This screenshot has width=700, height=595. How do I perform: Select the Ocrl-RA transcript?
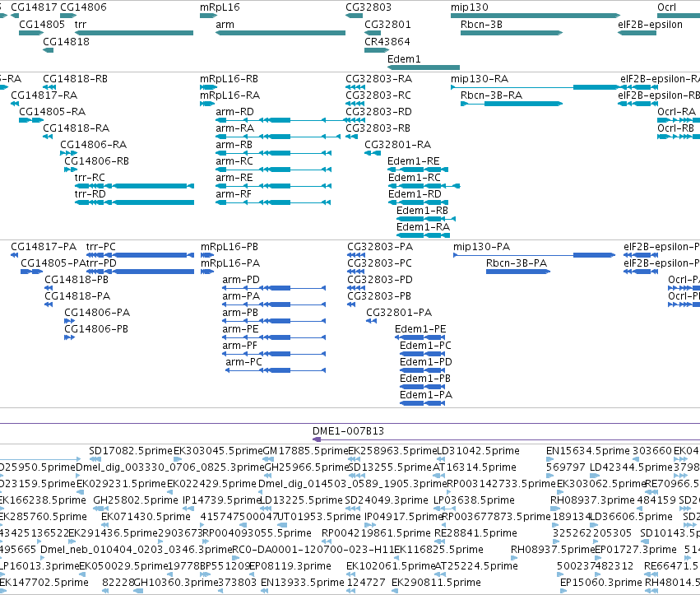click(x=679, y=120)
